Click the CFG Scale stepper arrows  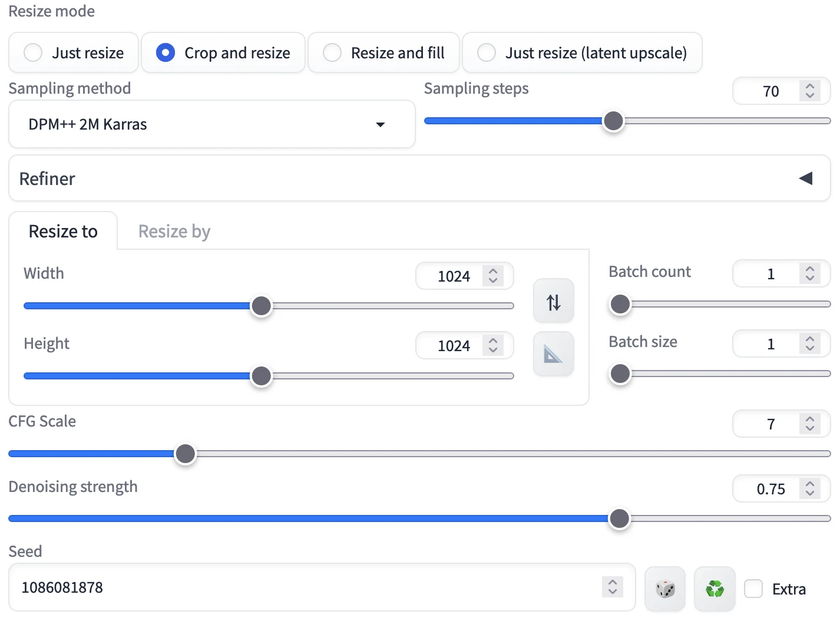810,424
